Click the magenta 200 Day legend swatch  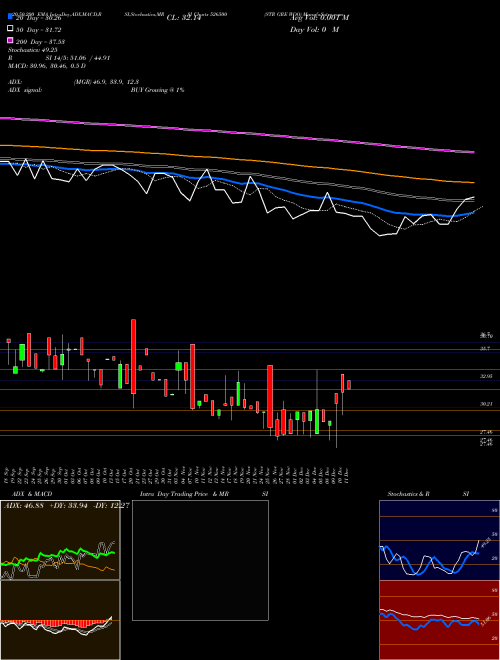(10, 40)
